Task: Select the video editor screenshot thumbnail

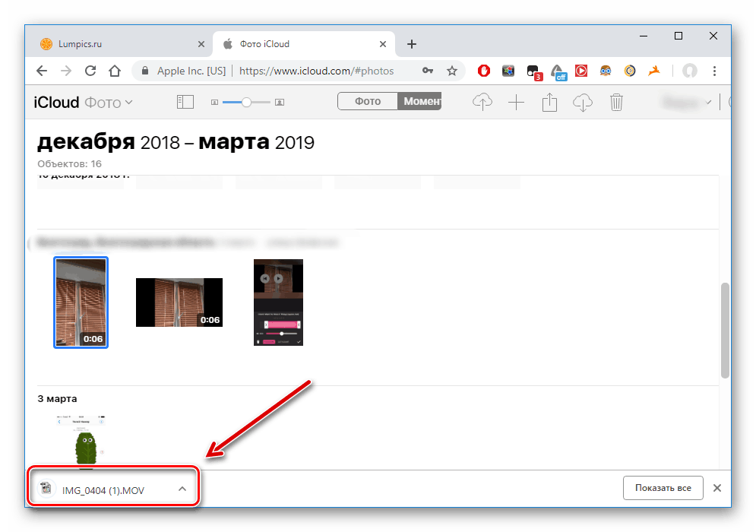Action: click(278, 302)
